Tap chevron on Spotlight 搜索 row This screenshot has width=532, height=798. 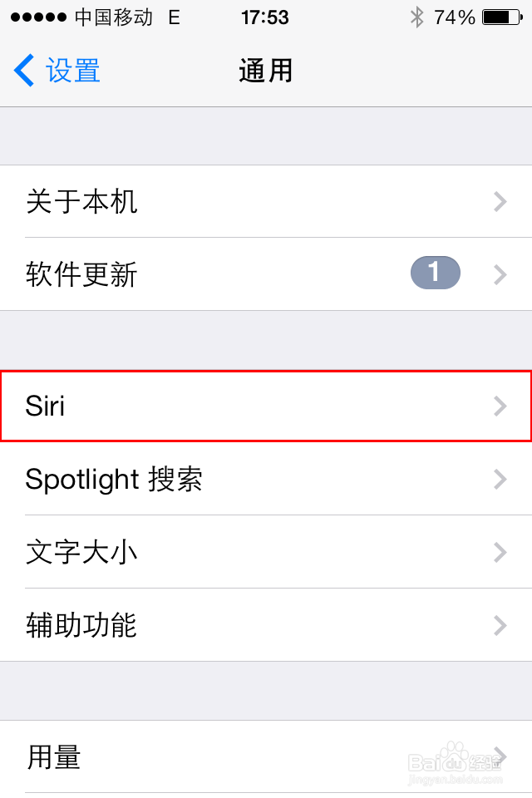[x=500, y=479]
